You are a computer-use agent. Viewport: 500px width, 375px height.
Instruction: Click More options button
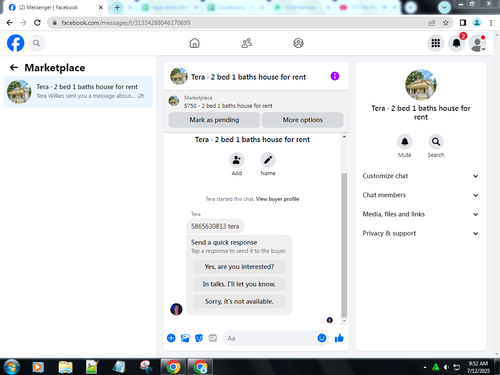[303, 120]
